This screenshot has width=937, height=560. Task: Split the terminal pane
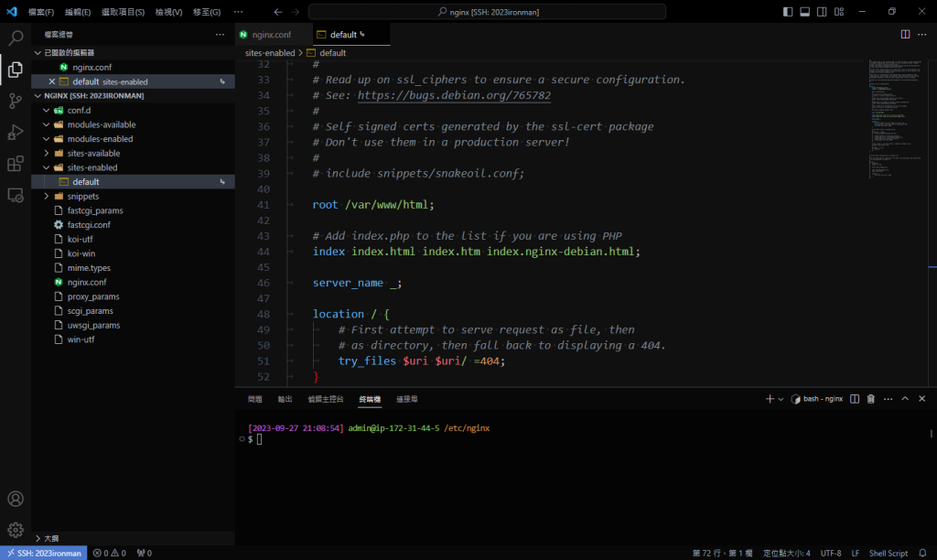(855, 399)
